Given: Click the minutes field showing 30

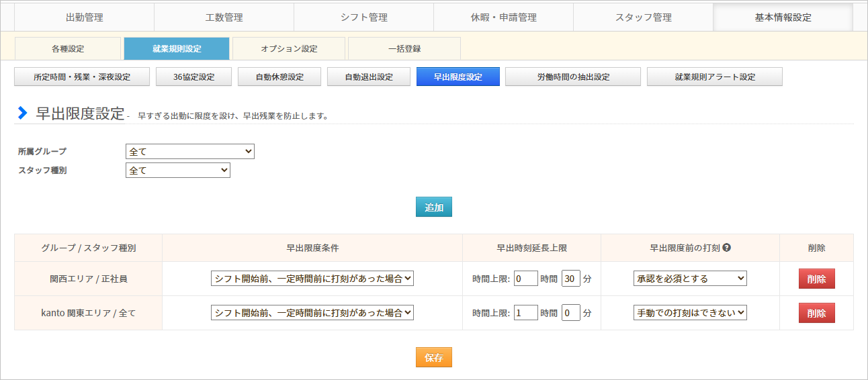Looking at the screenshot, I should point(570,279).
